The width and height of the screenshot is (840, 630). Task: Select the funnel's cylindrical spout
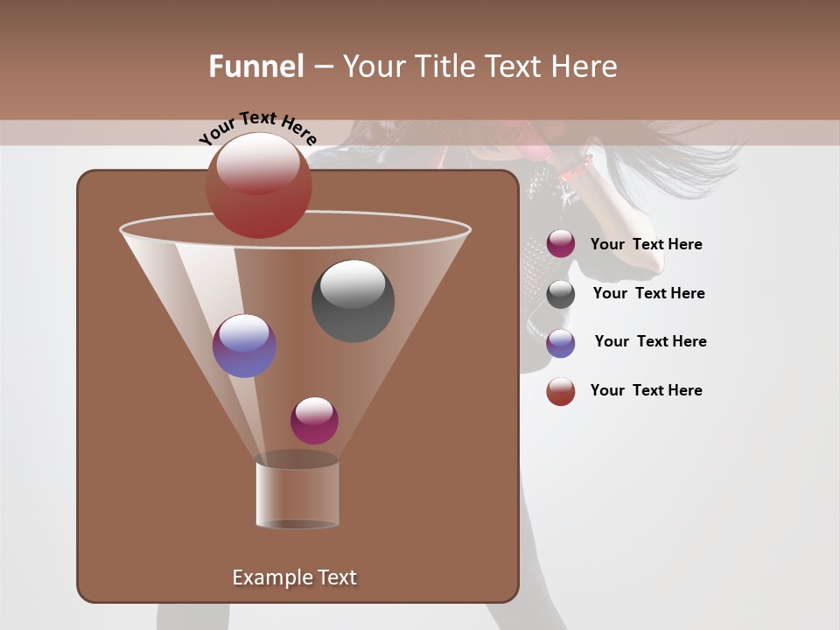tap(297, 494)
